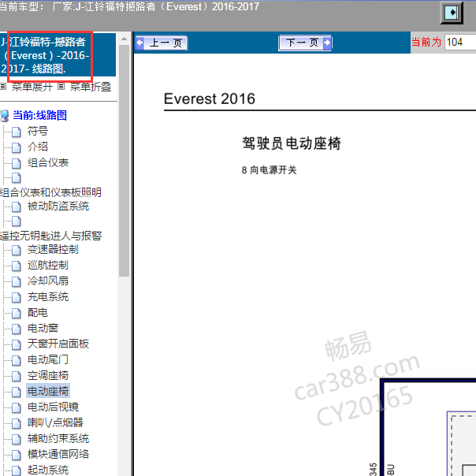Click the page icon next to 巡航控制

(x=17, y=266)
